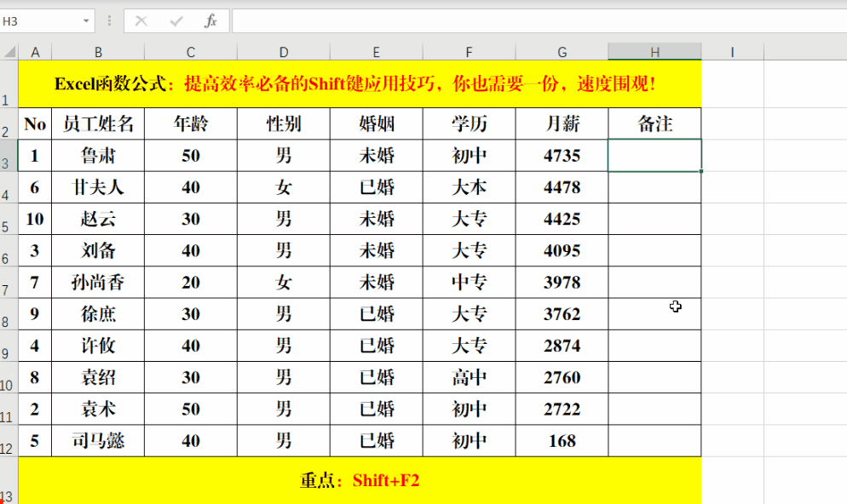Viewport: 847px width, 504px height.
Task: Click the cell containing 刘备
Action: (98, 250)
